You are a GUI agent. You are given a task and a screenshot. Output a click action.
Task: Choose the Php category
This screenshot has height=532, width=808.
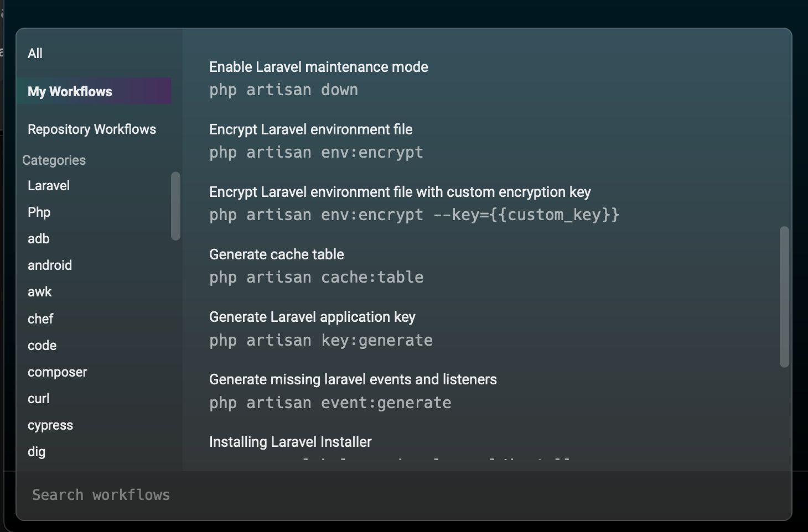coord(39,212)
